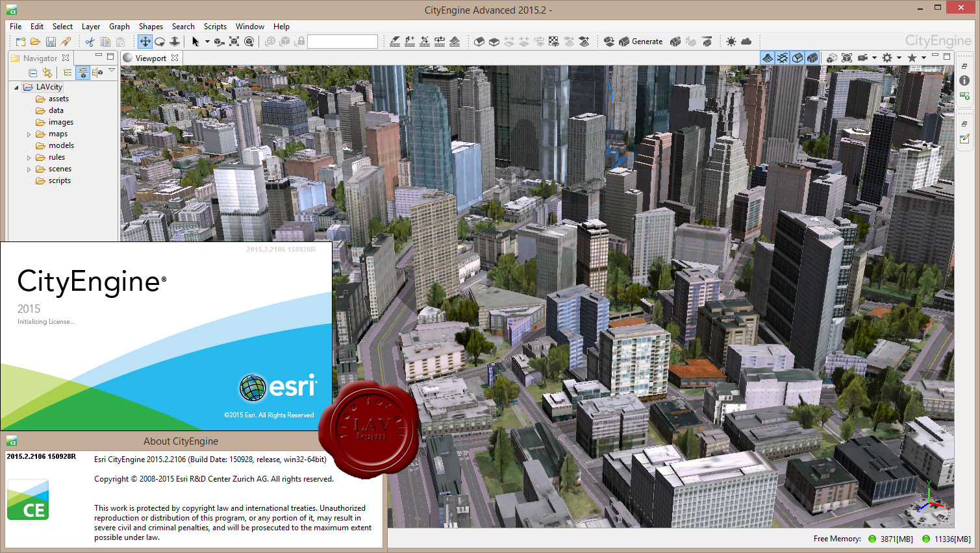980x553 pixels.
Task: Close the Navigator tab
Action: (66, 58)
